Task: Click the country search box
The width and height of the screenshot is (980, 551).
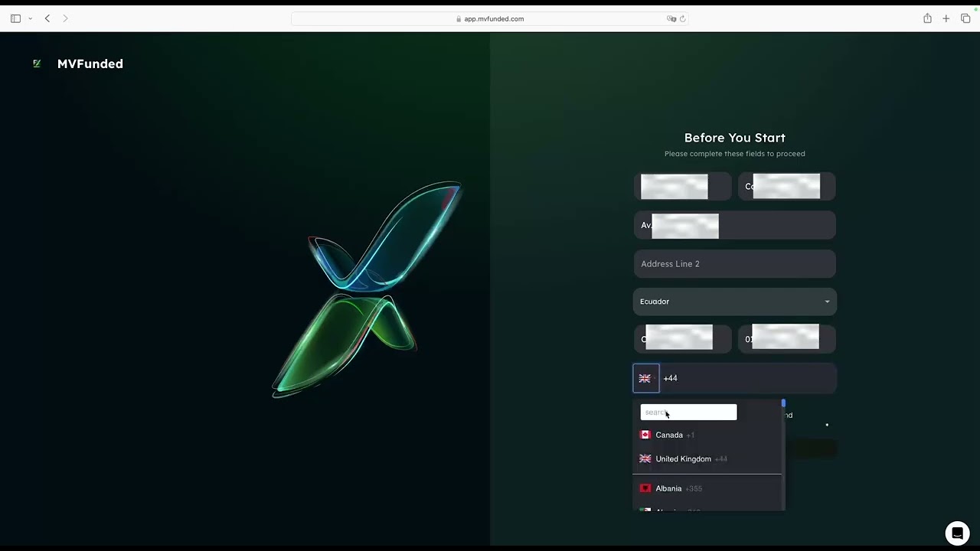Action: [x=688, y=412]
